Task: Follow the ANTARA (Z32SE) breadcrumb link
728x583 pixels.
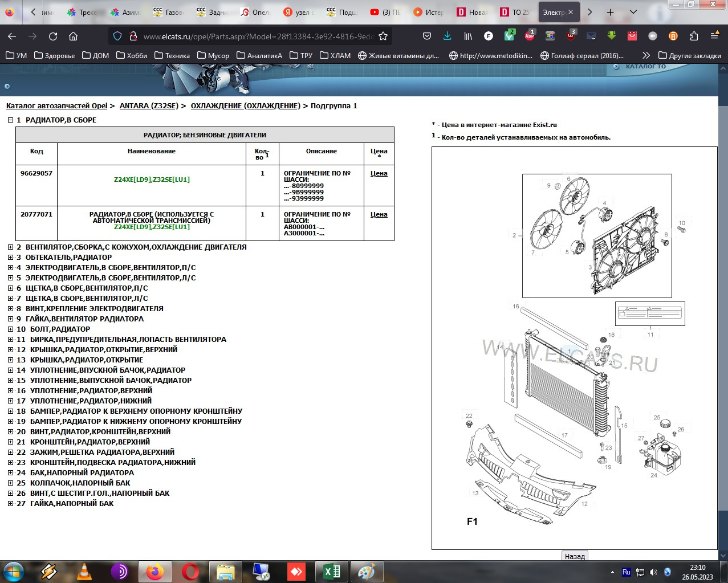Action: 149,106
